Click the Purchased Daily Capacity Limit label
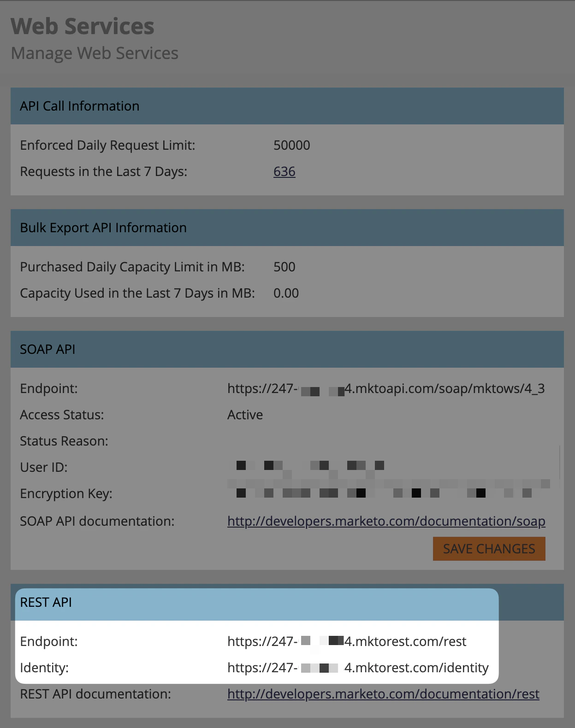The width and height of the screenshot is (575, 728). [x=132, y=267]
